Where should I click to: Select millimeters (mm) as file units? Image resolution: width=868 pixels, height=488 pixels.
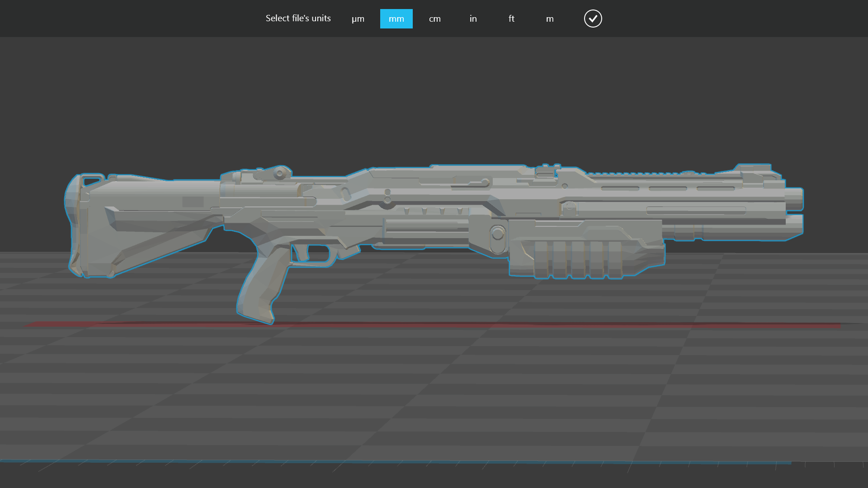tap(396, 19)
